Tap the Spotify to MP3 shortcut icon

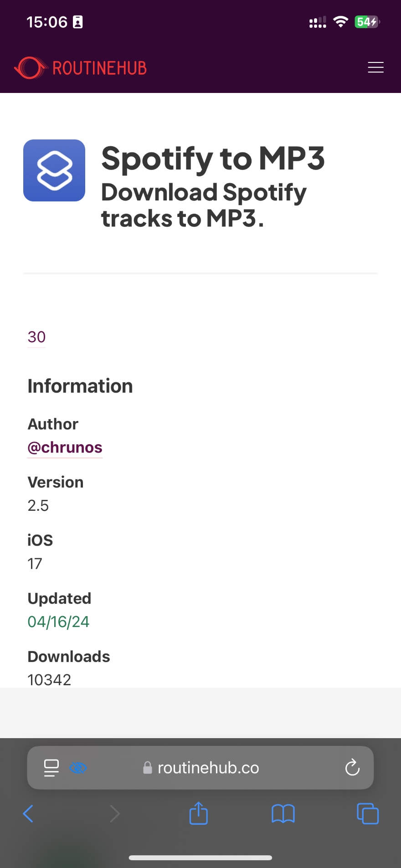tap(54, 170)
